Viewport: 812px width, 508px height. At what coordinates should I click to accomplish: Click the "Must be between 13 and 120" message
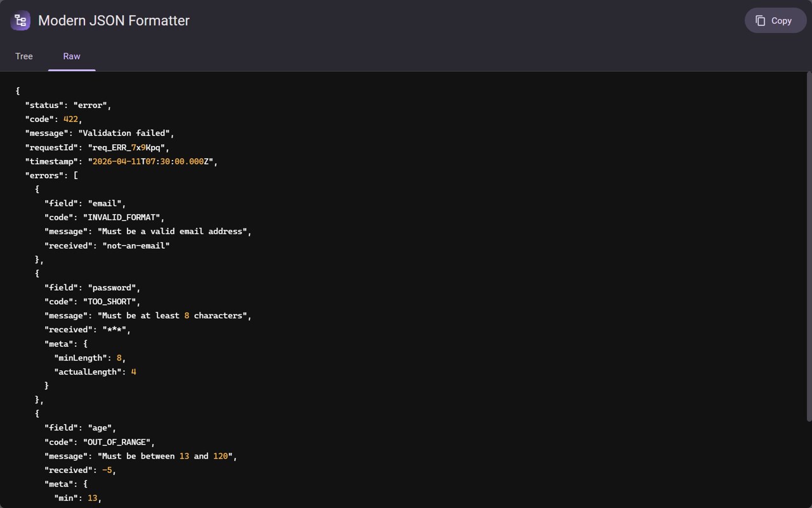(166, 456)
